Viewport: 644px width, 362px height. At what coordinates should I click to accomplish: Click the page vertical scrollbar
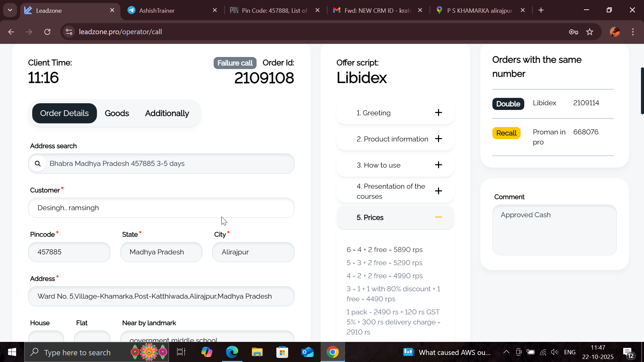pyautogui.click(x=642, y=90)
